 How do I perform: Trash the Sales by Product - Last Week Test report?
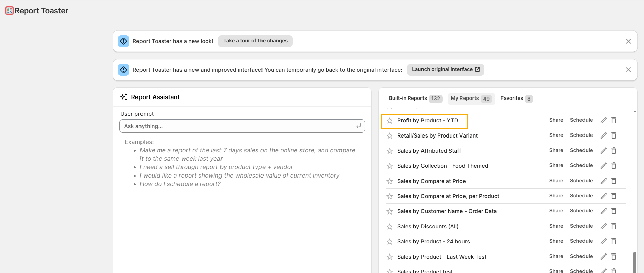point(614,257)
